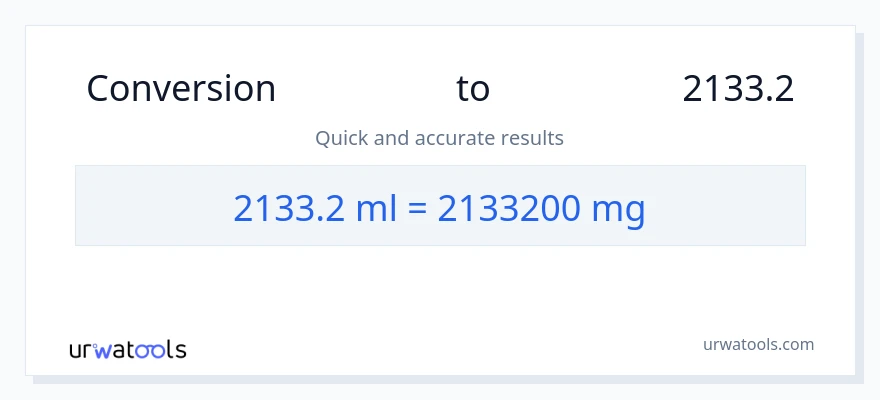The height and width of the screenshot is (400, 880).
Task: Click the "2133.2" number in the heading
Action: pos(738,89)
